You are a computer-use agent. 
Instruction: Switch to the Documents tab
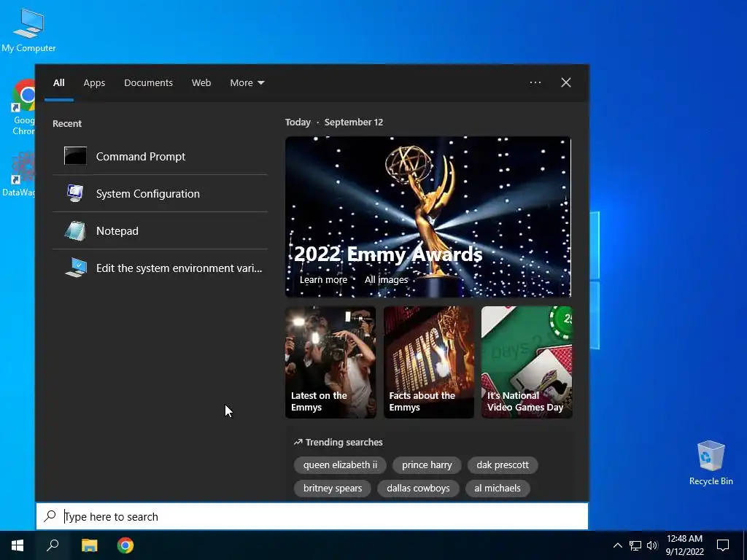148,83
